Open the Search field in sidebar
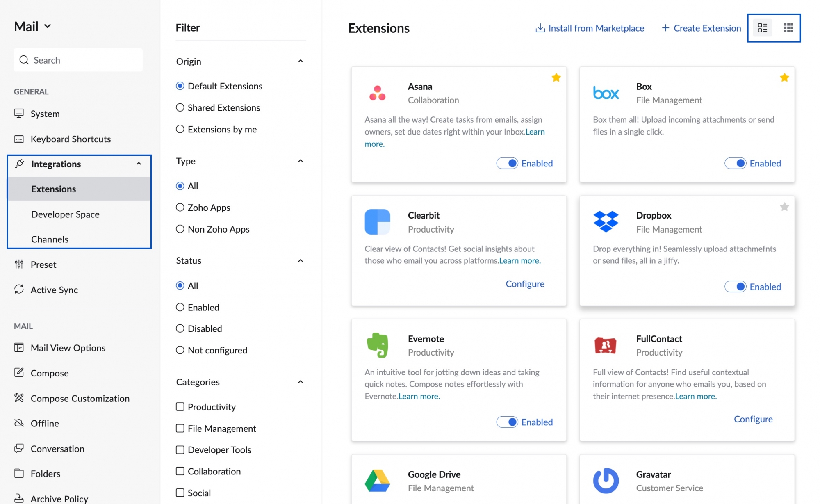This screenshot has height=504, width=820. point(78,59)
